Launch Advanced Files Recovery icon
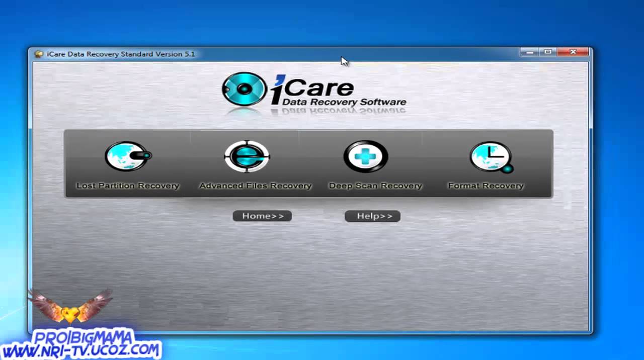Viewport: 644px width, 360px height. [247, 156]
